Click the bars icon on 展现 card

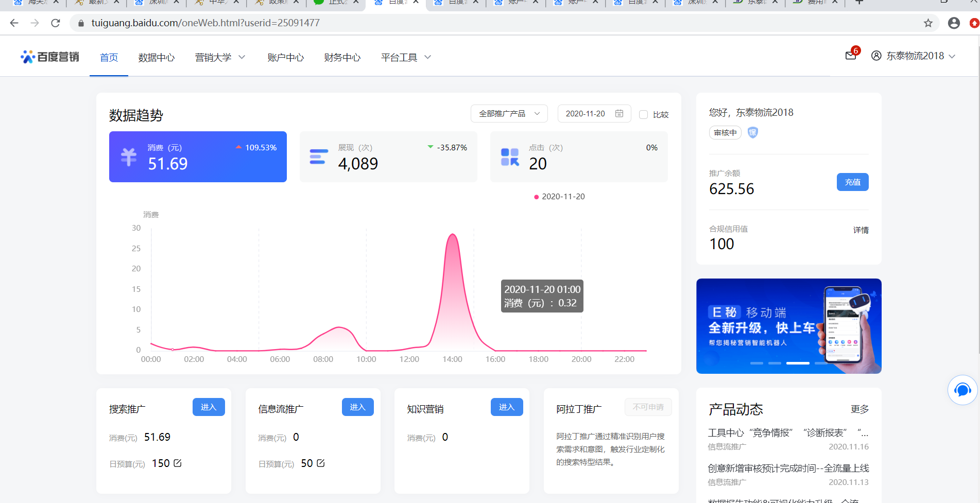tap(319, 157)
